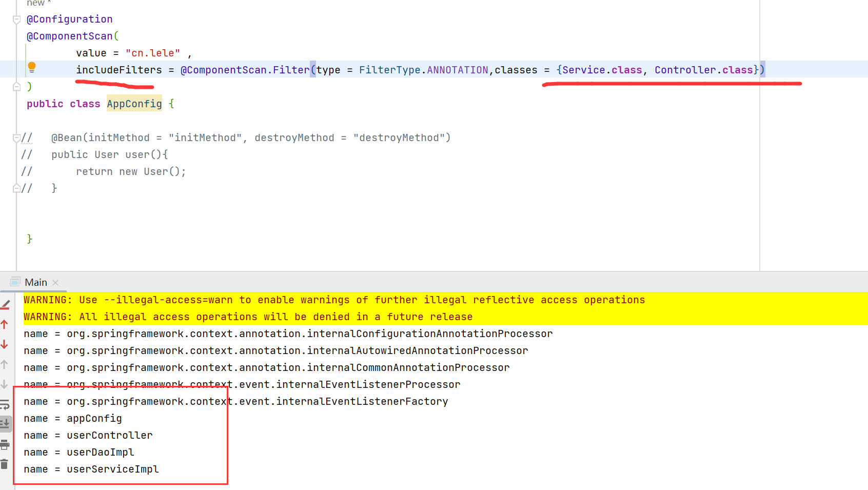Click the 'new *' author hint above @Configuration
The image size is (868, 490).
coord(39,3)
